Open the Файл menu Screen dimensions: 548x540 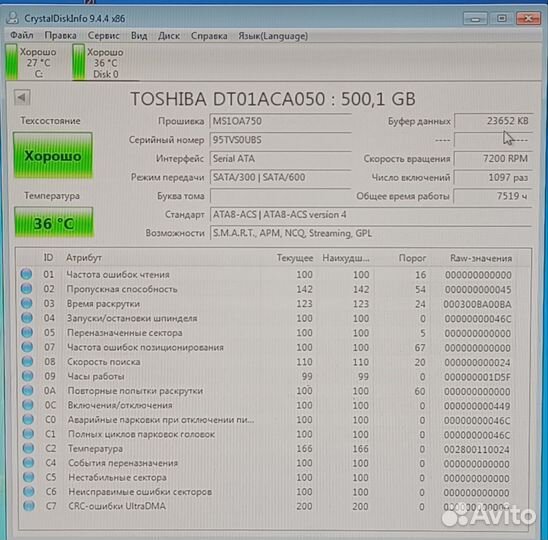[x=22, y=36]
